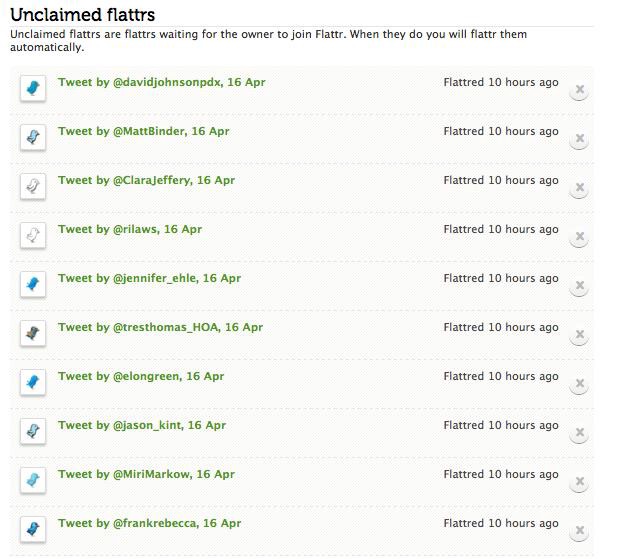This screenshot has width=623, height=559.
Task: Click the dark bird avatar for @tresthomas_HOA
Action: (33, 333)
